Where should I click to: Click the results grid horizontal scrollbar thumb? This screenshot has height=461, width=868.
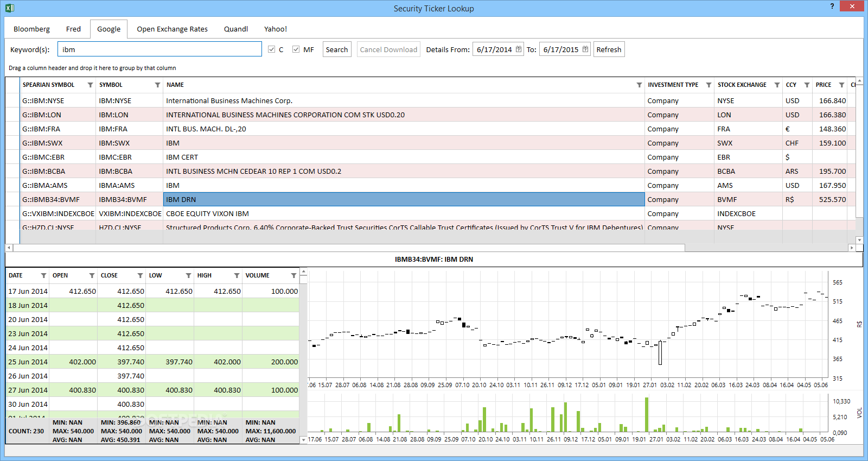pyautogui.click(x=349, y=248)
